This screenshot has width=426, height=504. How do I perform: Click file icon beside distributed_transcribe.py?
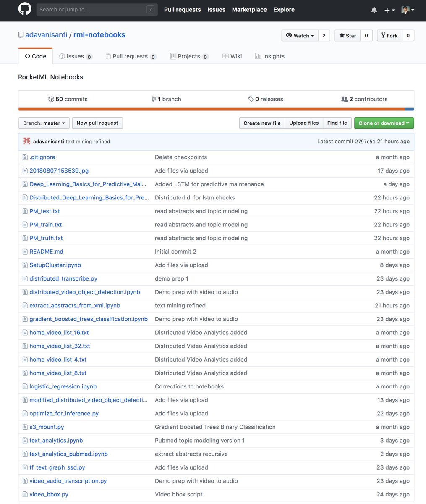tap(25, 278)
